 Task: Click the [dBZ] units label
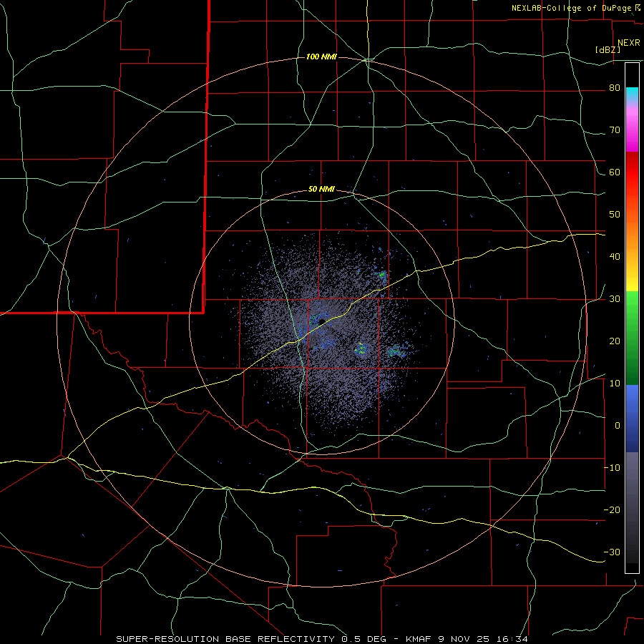click(608, 50)
